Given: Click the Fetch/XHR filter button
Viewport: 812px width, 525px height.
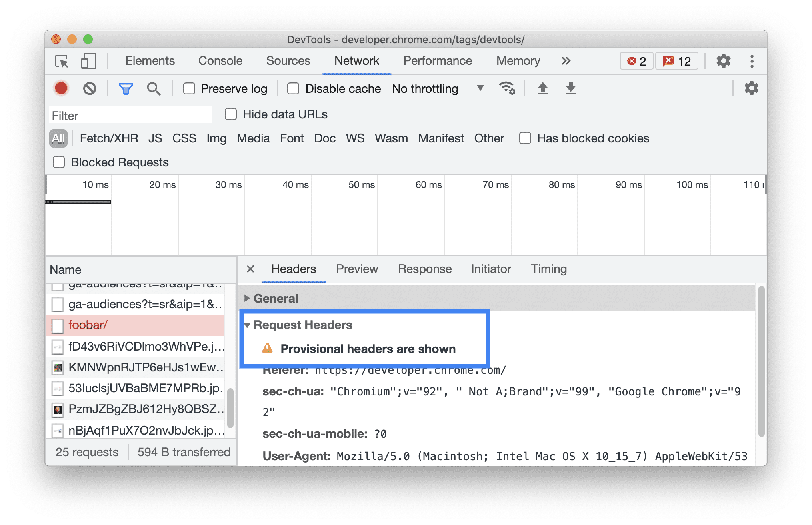Looking at the screenshot, I should tap(108, 137).
